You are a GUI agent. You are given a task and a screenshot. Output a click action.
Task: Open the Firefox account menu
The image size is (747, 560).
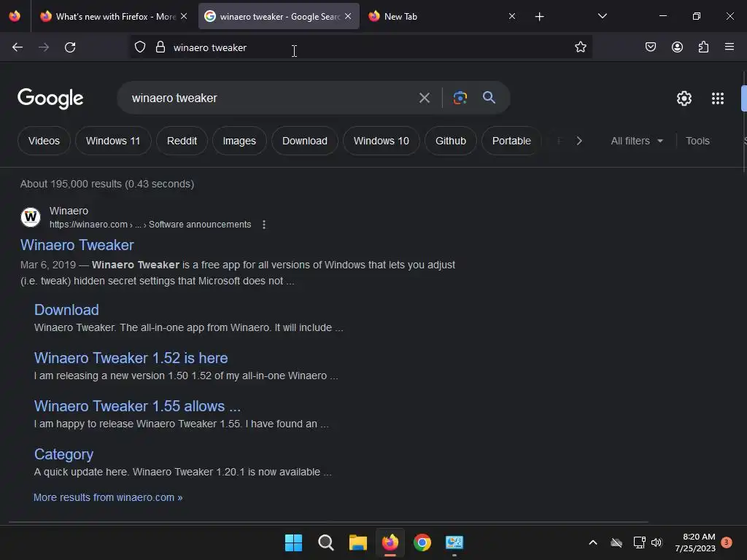[x=677, y=47]
